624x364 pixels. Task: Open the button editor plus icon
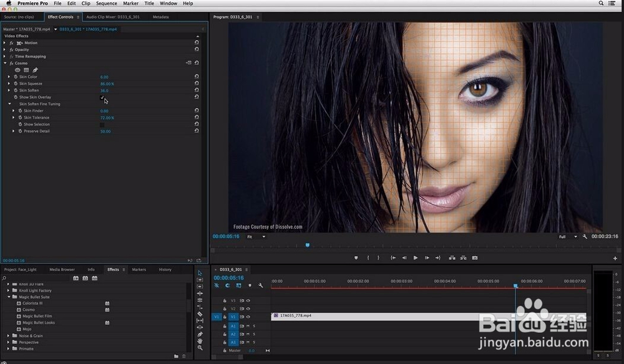[x=615, y=258]
